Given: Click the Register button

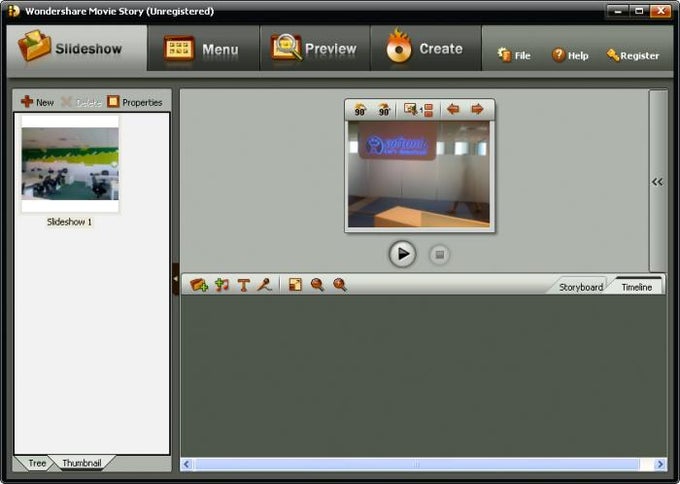Looking at the screenshot, I should (633, 56).
